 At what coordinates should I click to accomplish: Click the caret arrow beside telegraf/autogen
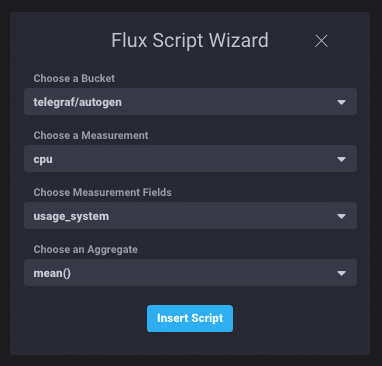341,102
